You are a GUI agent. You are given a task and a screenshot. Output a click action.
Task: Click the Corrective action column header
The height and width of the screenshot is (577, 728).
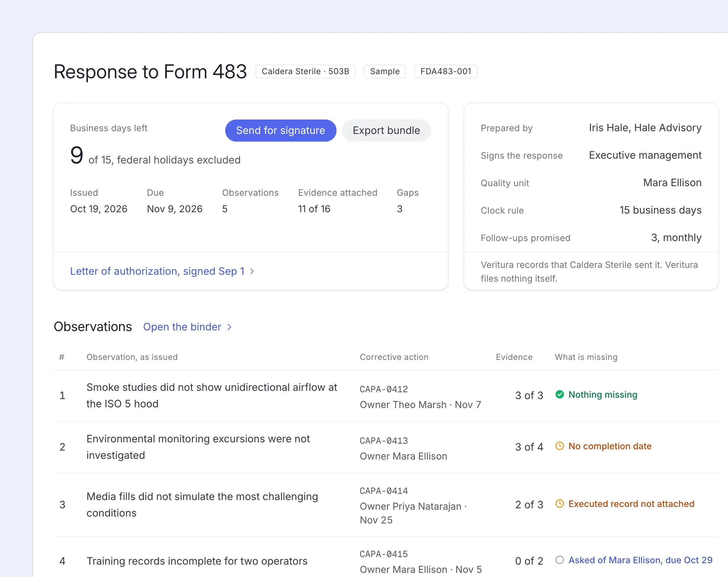click(394, 357)
